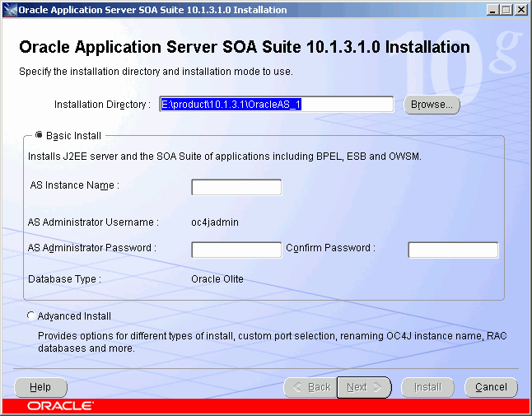Proceed with the Next button
532x416 pixels.
(364, 387)
